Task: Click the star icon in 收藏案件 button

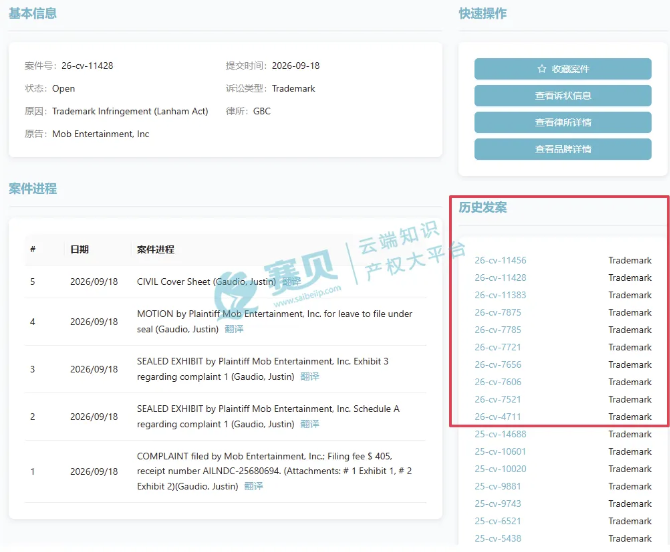Action: point(542,69)
